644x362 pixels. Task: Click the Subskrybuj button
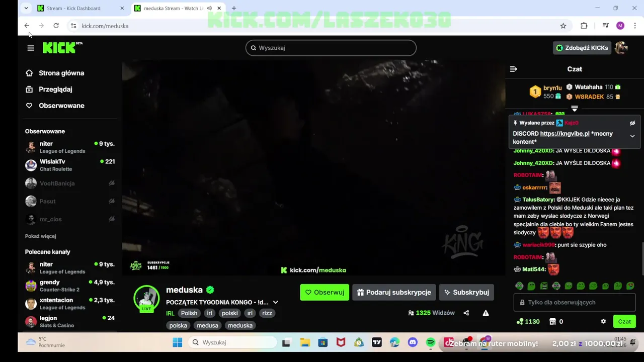pyautogui.click(x=466, y=292)
